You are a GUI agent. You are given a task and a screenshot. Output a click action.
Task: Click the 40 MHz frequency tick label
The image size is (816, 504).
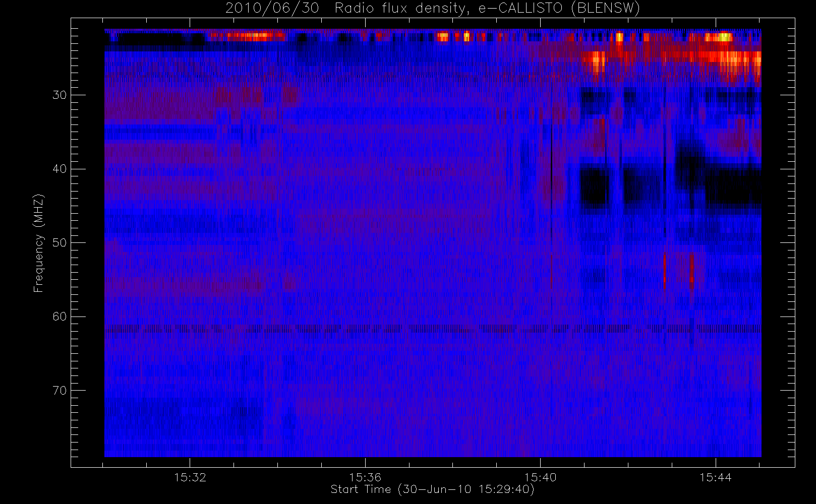point(60,169)
